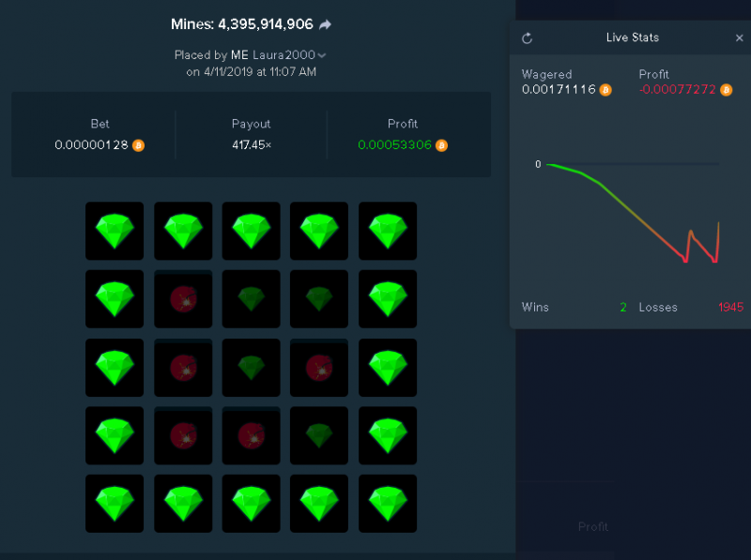The height and width of the screenshot is (560, 751).
Task: Click the 417.45× Payout value
Action: click(252, 144)
